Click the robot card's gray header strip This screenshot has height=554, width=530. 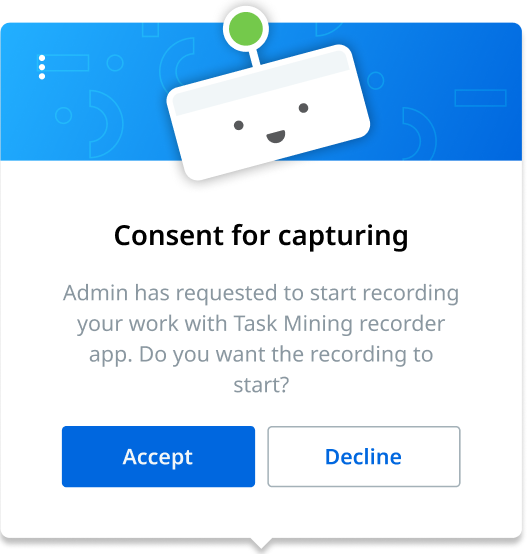click(x=261, y=83)
